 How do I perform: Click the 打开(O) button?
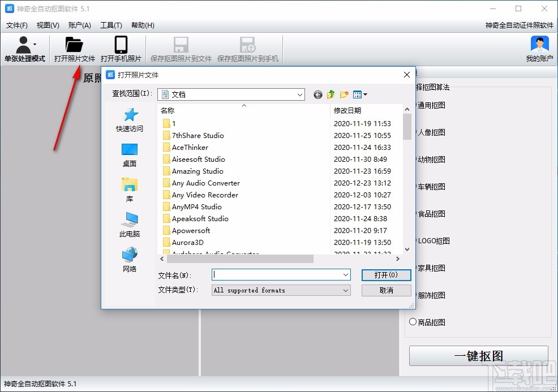(x=386, y=274)
